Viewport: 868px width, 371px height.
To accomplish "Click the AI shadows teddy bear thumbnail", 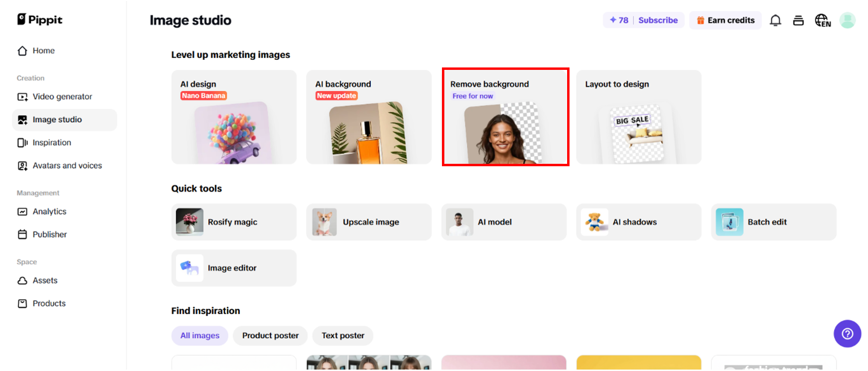I will tap(595, 222).
